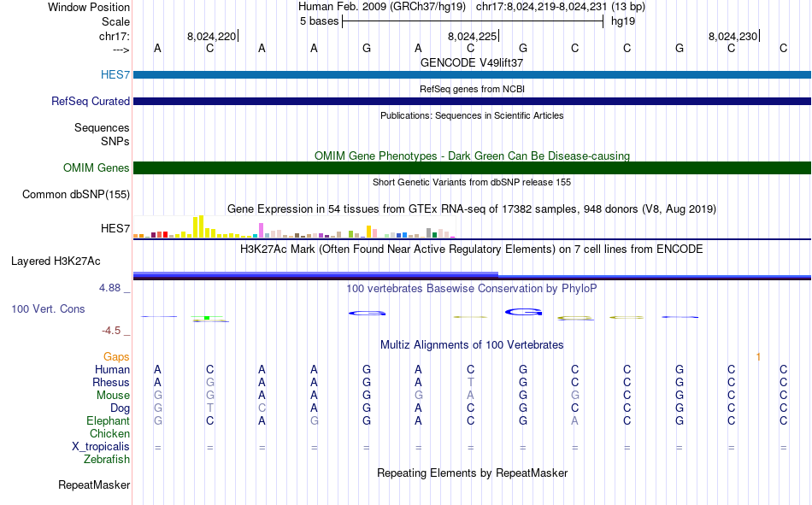Viewport: 812px width, 505px height.
Task: Click the Repeating Elements by RepeatMasker title
Action: click(472, 473)
